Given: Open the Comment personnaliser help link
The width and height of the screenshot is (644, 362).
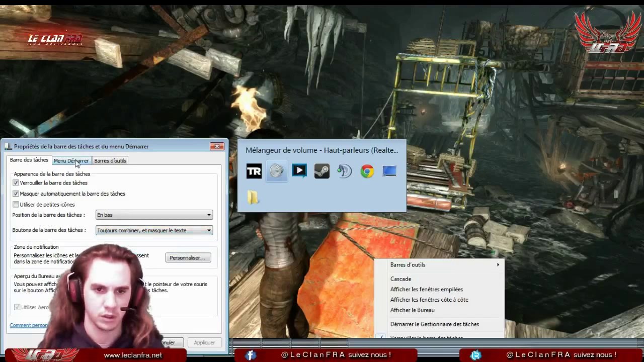Looking at the screenshot, I should (x=29, y=325).
